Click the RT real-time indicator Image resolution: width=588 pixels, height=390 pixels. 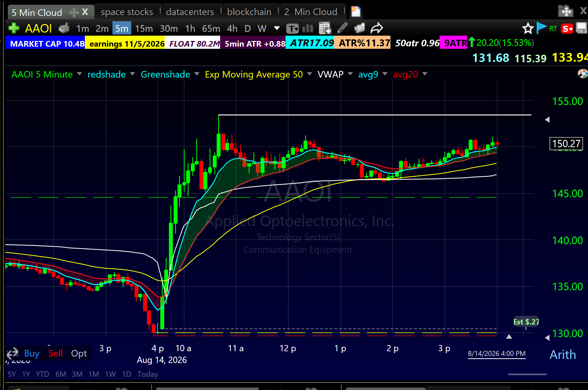[x=553, y=29]
